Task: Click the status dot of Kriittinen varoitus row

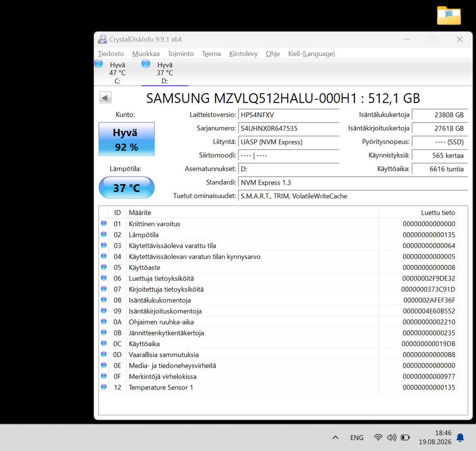Action: coord(104,224)
